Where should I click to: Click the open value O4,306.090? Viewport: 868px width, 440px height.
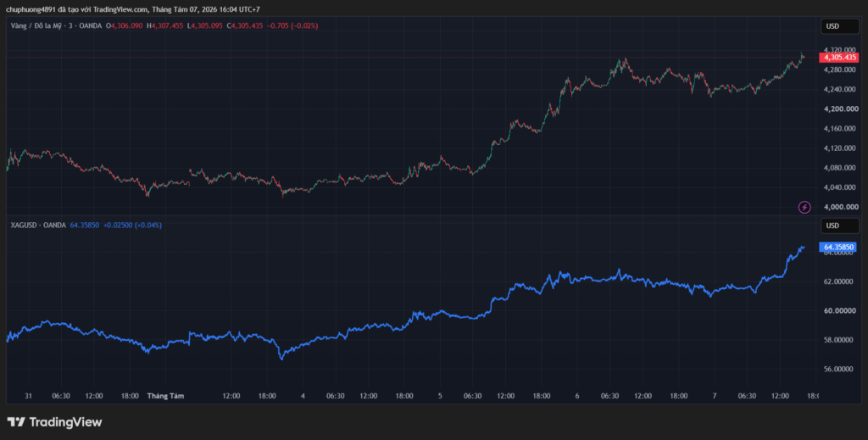tap(125, 25)
